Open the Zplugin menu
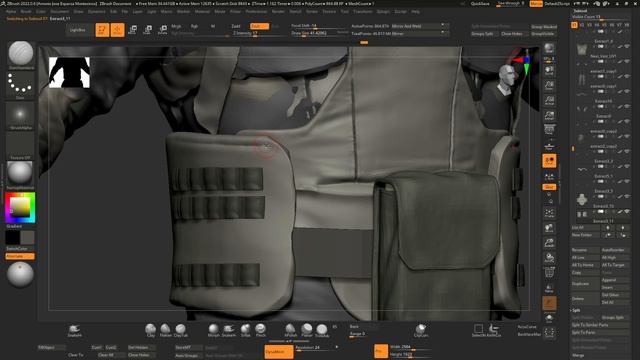 [x=383, y=11]
